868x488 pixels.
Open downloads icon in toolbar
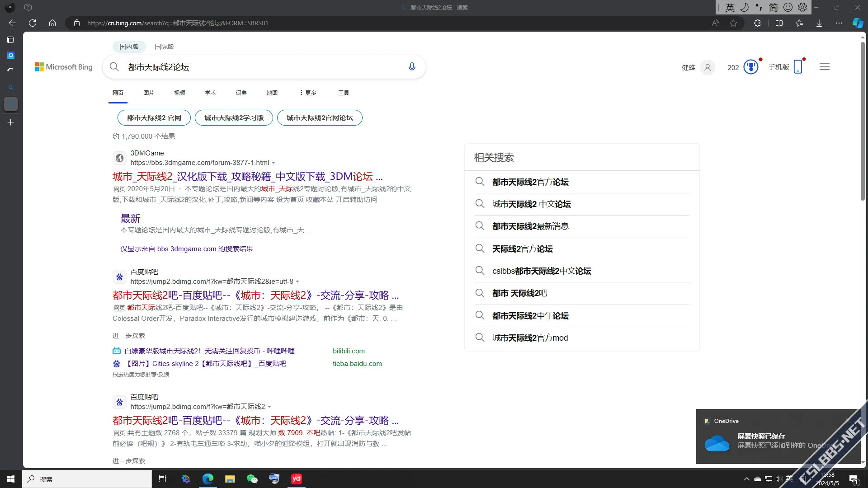[x=819, y=23]
